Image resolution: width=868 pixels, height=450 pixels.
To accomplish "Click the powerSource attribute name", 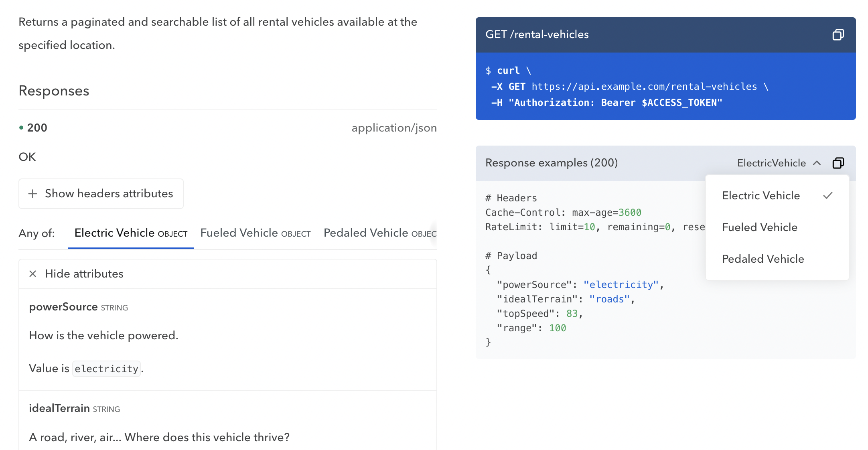I will (63, 307).
